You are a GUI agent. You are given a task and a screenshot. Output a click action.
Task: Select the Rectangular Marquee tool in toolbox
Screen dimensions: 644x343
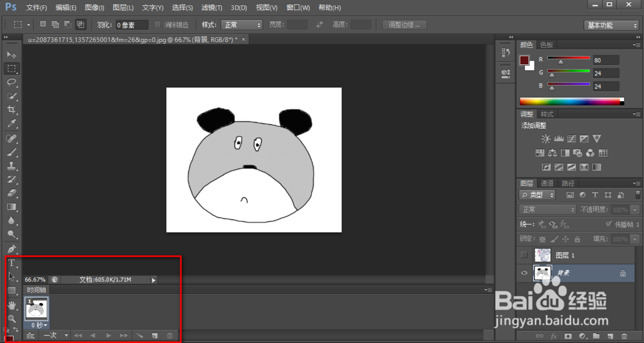coord(12,68)
